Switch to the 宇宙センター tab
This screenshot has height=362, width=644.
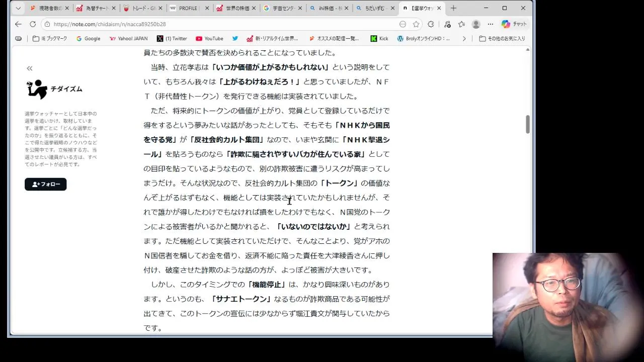point(284,8)
